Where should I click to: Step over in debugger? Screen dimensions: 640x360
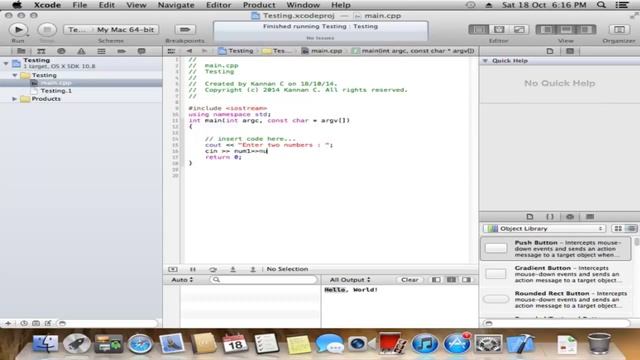pyautogui.click(x=213, y=269)
